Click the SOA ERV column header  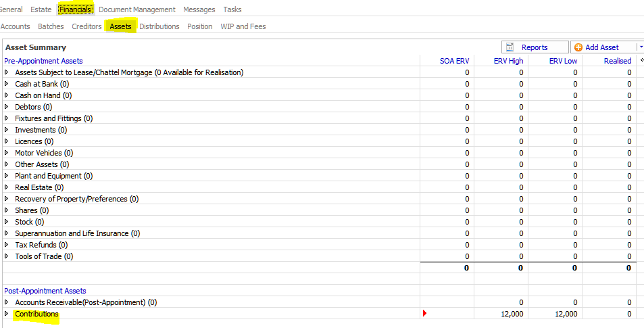(x=454, y=61)
